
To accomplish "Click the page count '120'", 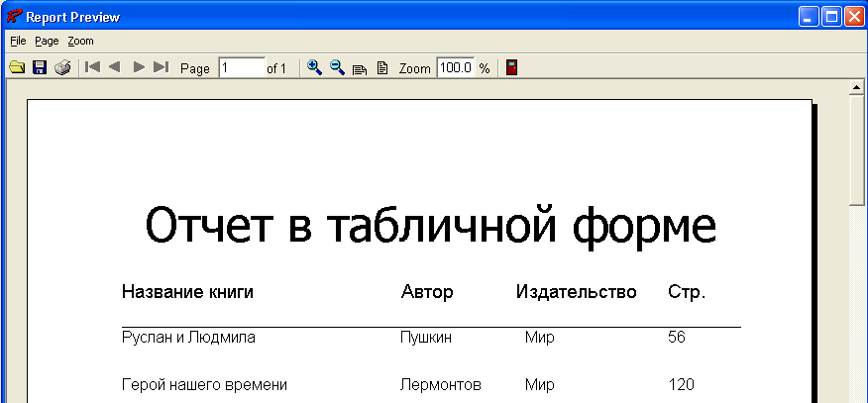I will tap(682, 385).
